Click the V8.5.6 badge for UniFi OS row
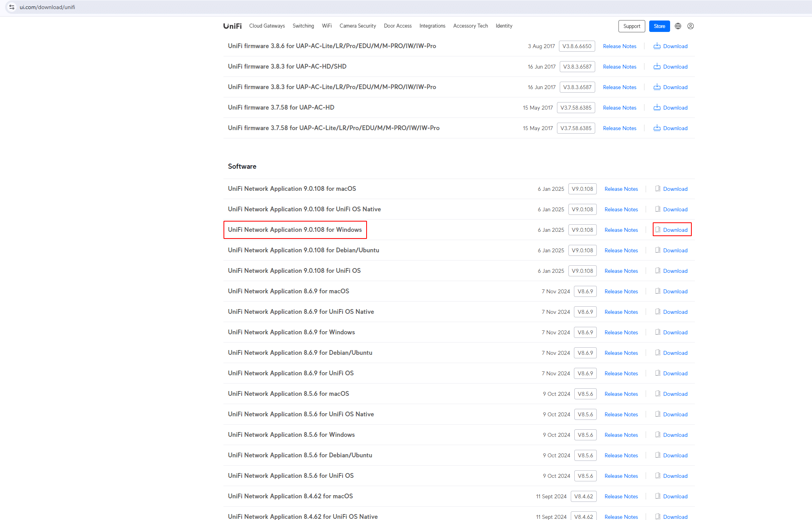812x520 pixels. (585, 476)
